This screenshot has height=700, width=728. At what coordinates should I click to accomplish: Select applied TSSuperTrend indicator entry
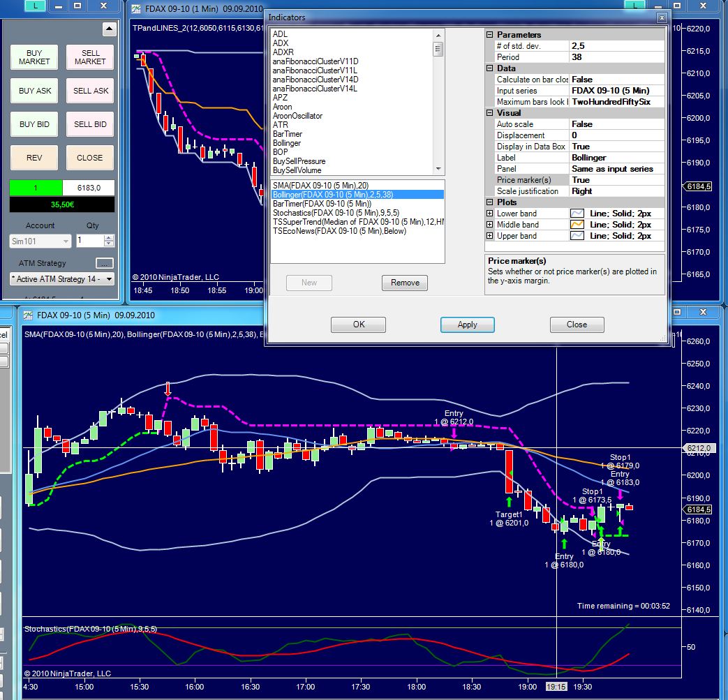pos(358,222)
